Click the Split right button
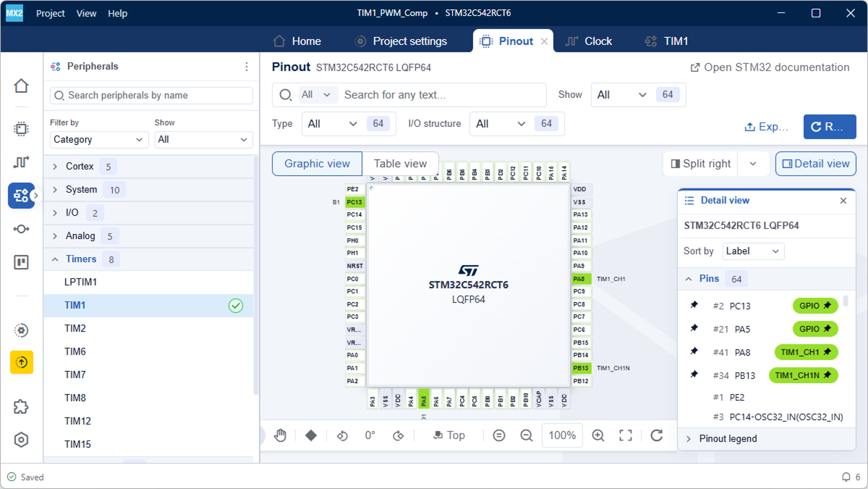Screen dimensions: 868x489 (701, 164)
